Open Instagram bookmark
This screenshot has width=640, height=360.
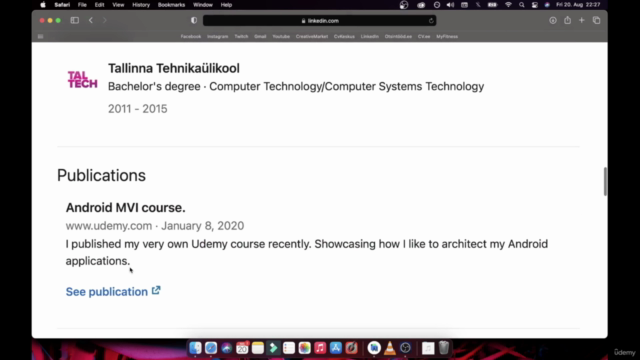[x=218, y=36]
